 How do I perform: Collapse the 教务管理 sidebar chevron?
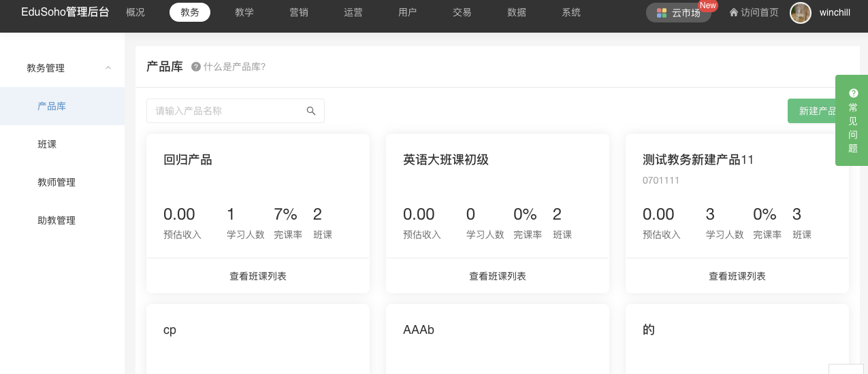[x=108, y=67]
